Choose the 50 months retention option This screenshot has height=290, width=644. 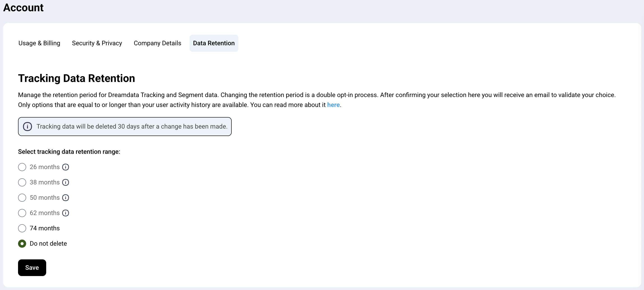click(x=22, y=198)
